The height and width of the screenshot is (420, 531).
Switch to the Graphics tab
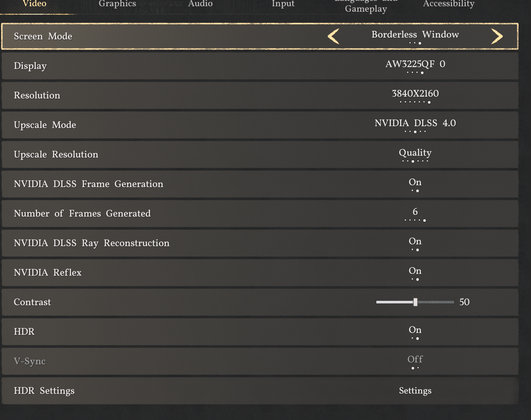(x=117, y=4)
